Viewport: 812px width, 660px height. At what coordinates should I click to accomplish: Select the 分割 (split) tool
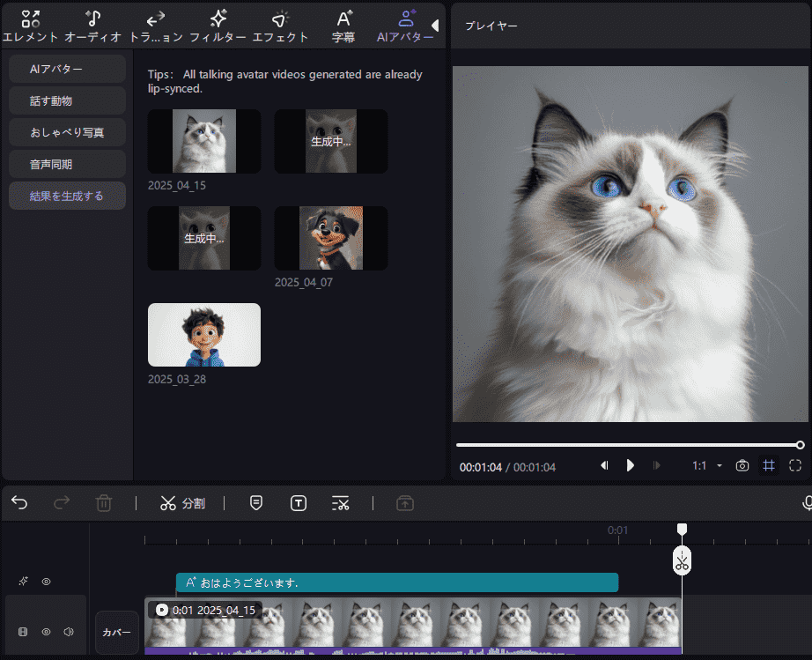[182, 503]
